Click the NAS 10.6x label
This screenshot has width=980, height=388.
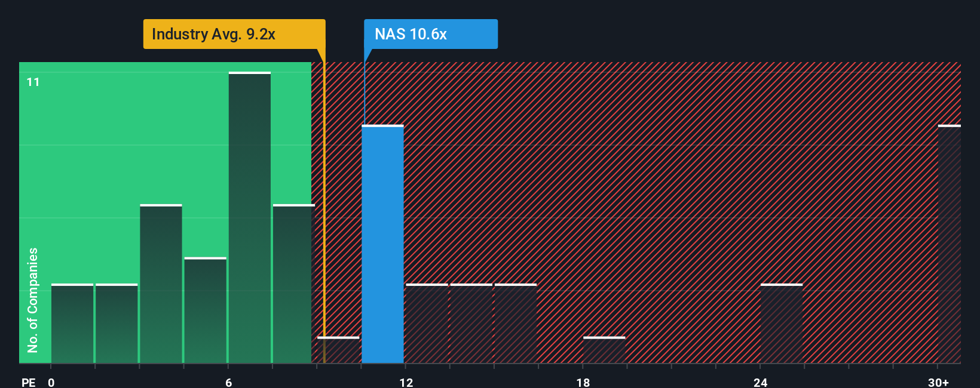pyautogui.click(x=431, y=34)
